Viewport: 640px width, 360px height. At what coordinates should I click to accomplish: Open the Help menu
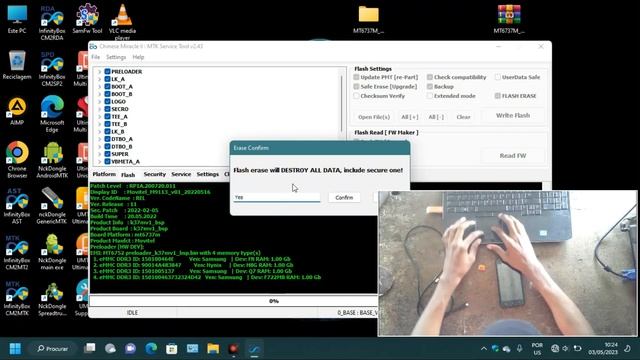coord(138,57)
